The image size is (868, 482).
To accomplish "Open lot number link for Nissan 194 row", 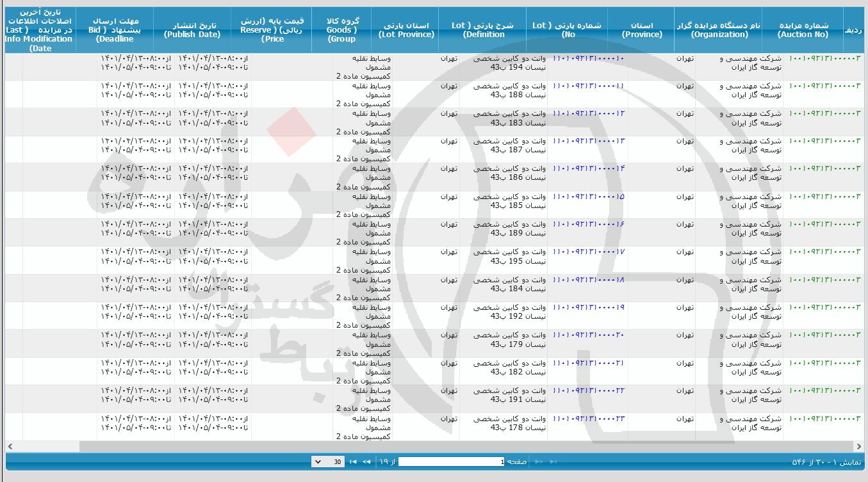I will click(x=588, y=58).
